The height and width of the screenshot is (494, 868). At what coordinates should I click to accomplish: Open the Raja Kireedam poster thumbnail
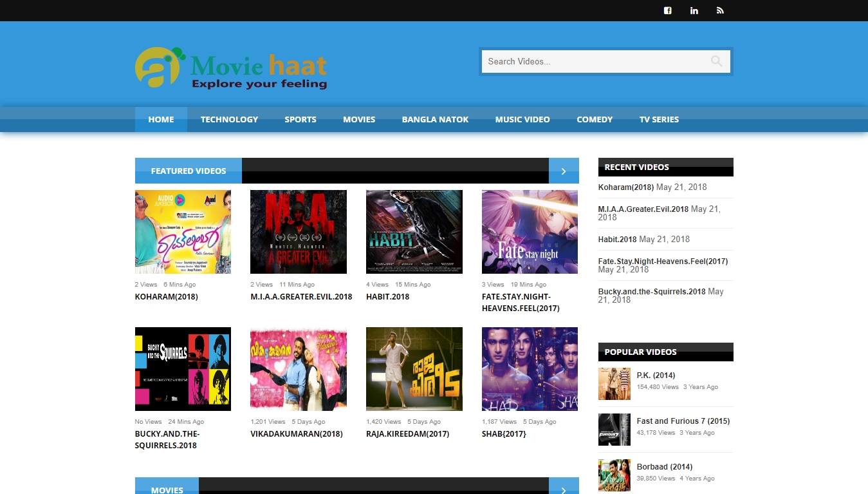414,369
